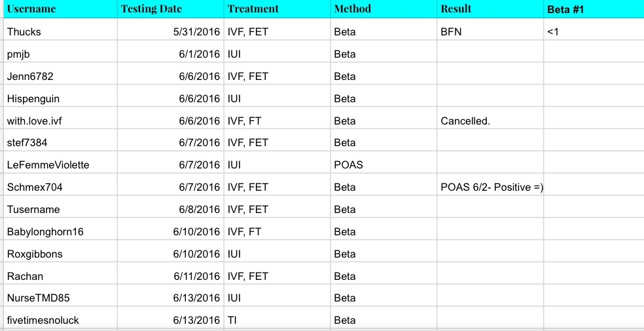The width and height of the screenshot is (644, 331).
Task: Click the Treatment column header
Action: tap(253, 9)
